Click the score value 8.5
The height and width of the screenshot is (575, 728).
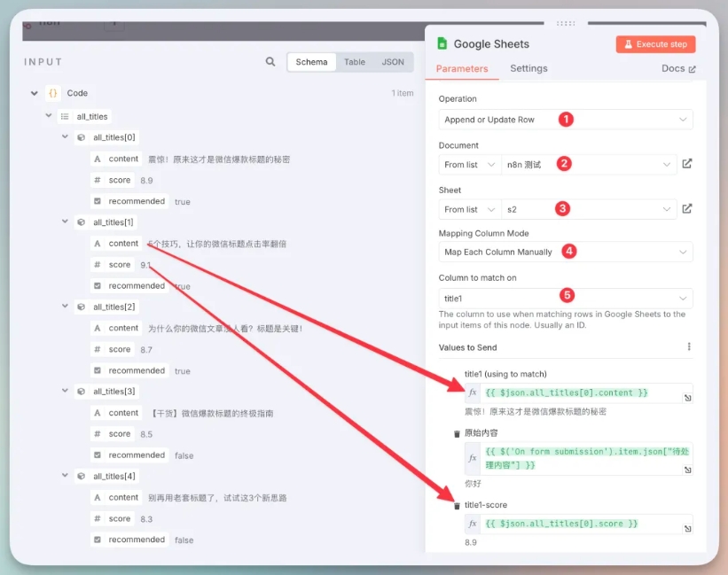(146, 434)
